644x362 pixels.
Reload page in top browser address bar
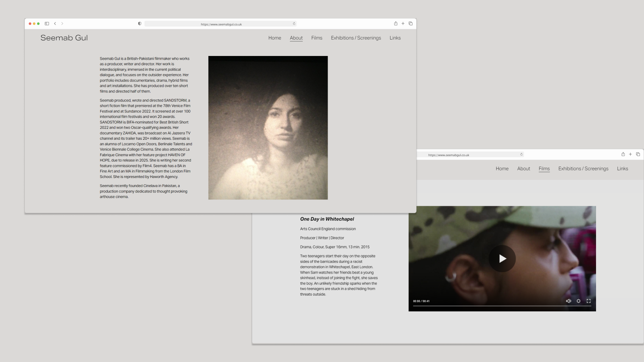tap(294, 23)
